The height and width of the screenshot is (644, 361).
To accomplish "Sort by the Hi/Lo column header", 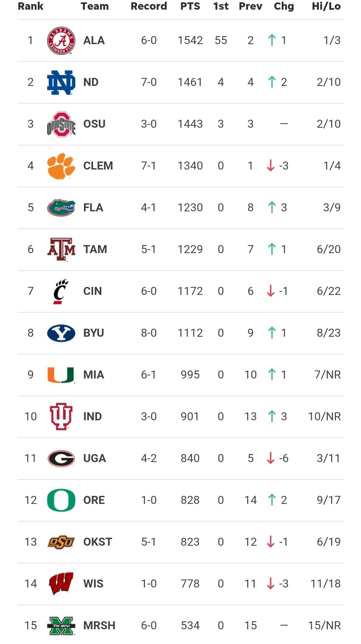I will coord(326,6).
